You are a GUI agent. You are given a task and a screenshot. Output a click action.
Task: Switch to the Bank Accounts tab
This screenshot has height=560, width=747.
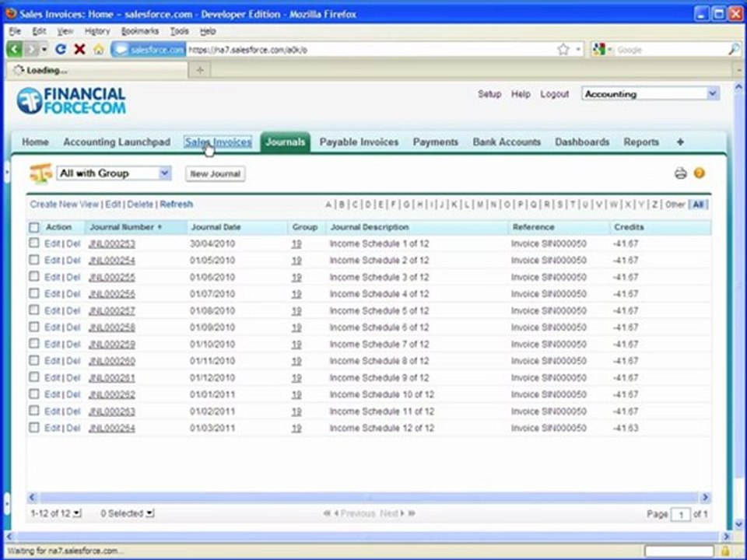point(507,142)
